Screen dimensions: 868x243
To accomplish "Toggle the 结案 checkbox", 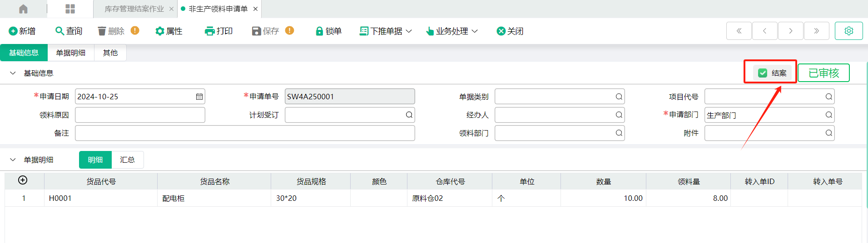I will click(x=763, y=73).
